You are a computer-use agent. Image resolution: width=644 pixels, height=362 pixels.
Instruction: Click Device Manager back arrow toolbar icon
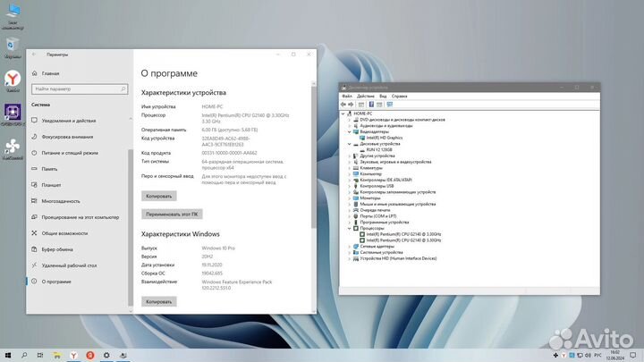click(x=343, y=105)
